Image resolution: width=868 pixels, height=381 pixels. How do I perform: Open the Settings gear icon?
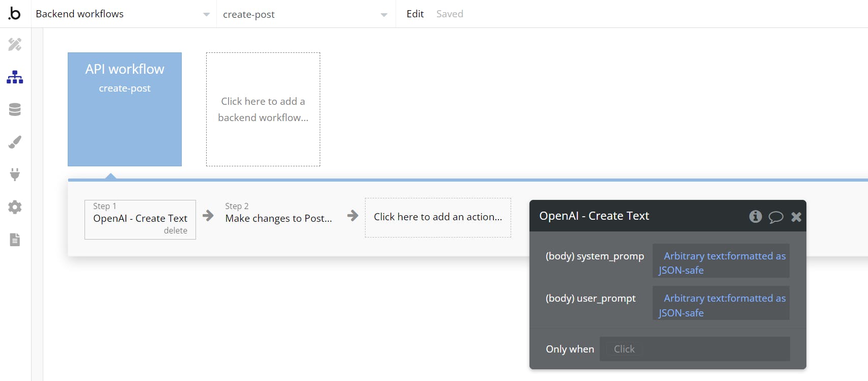click(15, 207)
